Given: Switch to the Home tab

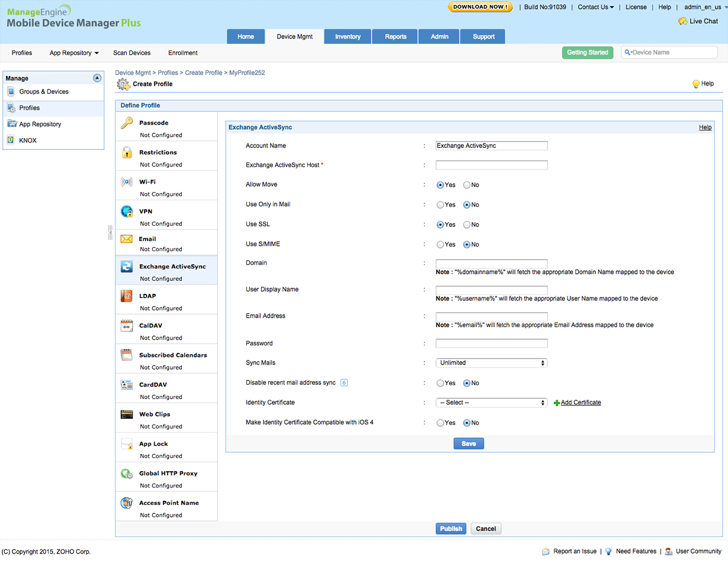Looking at the screenshot, I should click(246, 37).
